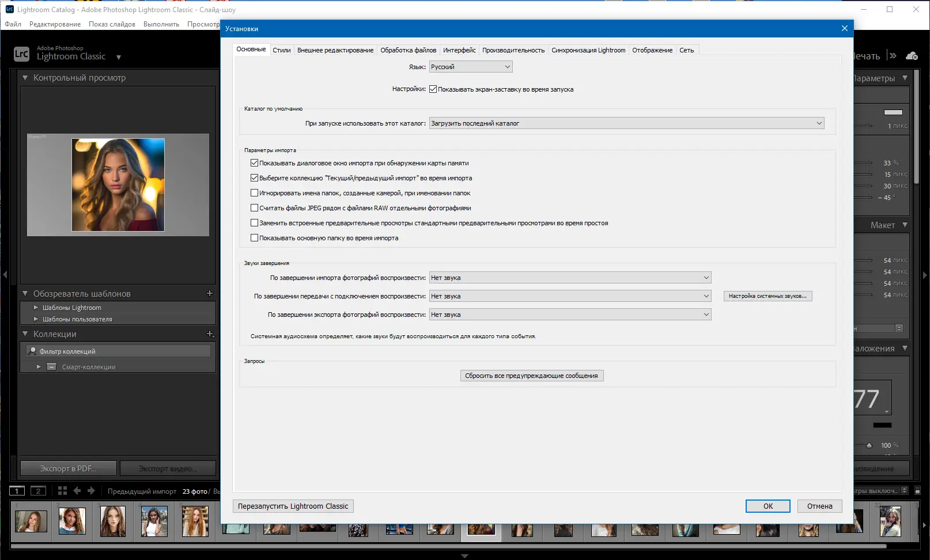This screenshot has width=930, height=560.
Task: Click the OK button
Action: pyautogui.click(x=768, y=506)
